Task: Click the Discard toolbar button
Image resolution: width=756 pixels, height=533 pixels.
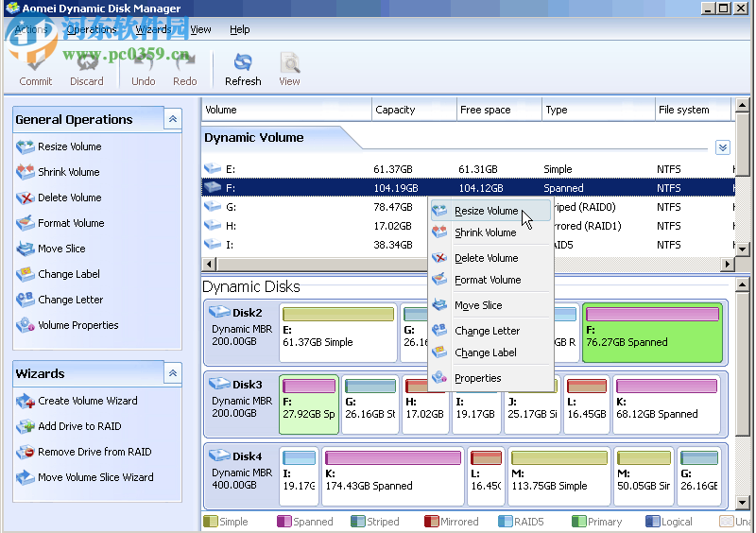Action: point(87,69)
